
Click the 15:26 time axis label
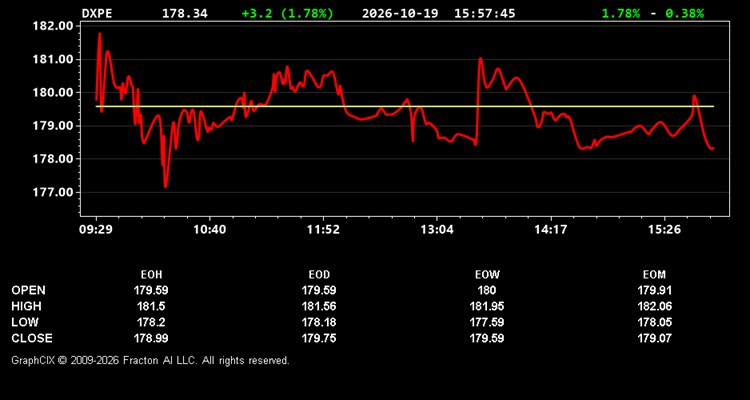click(665, 230)
